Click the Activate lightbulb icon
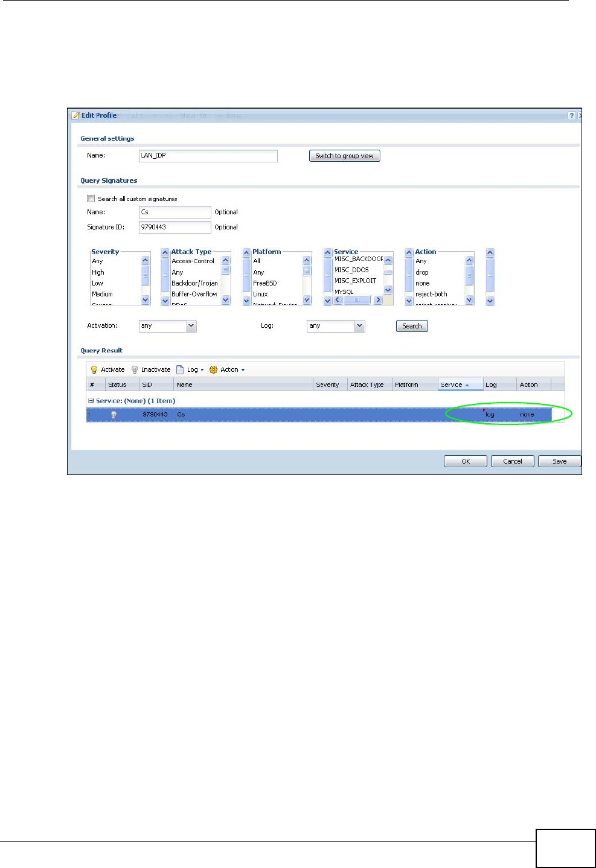Image resolution: width=596 pixels, height=868 pixels. coord(94,369)
